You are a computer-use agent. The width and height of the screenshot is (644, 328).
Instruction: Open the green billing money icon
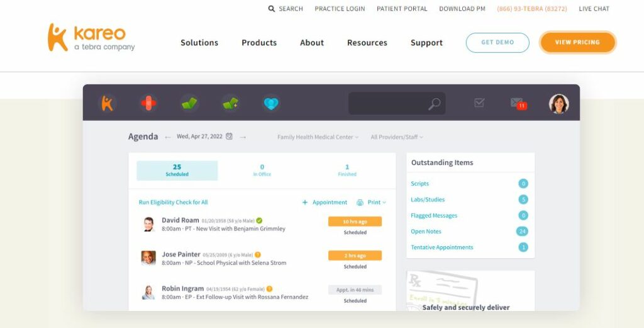[x=189, y=103]
